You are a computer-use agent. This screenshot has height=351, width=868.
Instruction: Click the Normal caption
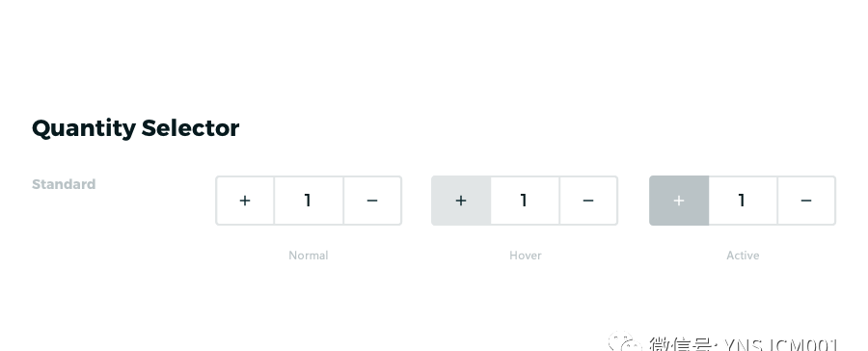tap(309, 256)
